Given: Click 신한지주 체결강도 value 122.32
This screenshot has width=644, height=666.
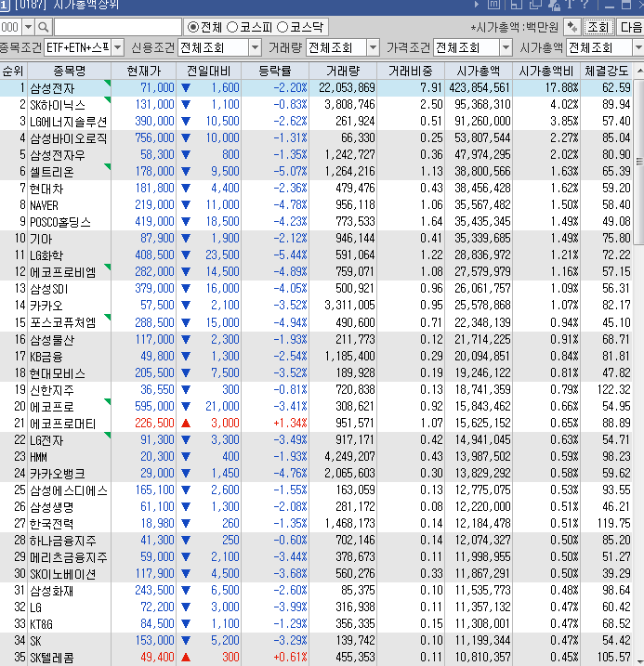Looking at the screenshot, I should click(x=613, y=389).
